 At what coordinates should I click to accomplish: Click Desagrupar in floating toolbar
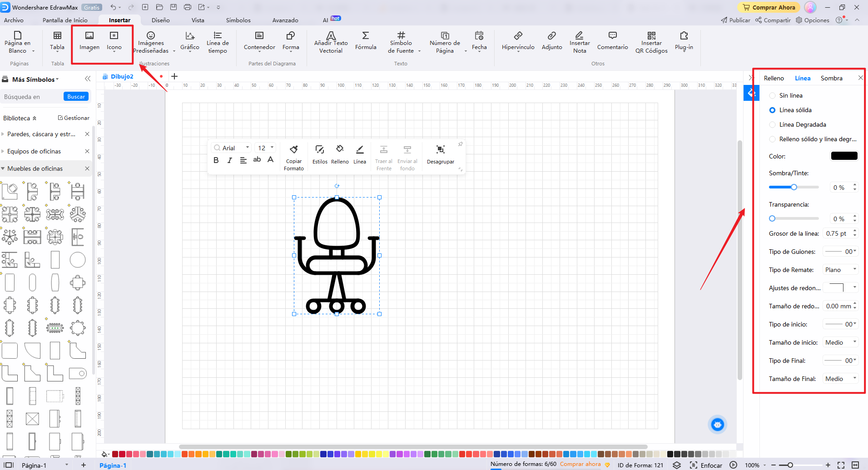click(440, 154)
